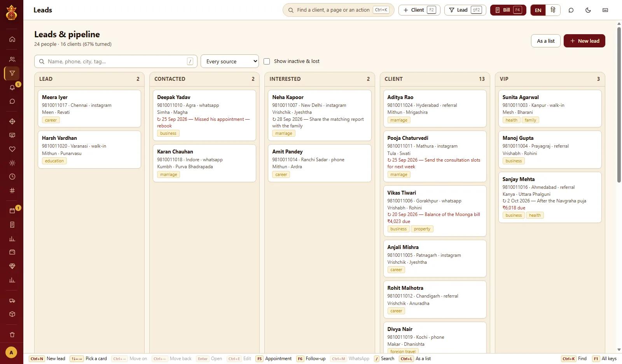This screenshot has height=364, width=622.
Task: Open the bell reminders icon with badge 5
Action: pos(12,87)
